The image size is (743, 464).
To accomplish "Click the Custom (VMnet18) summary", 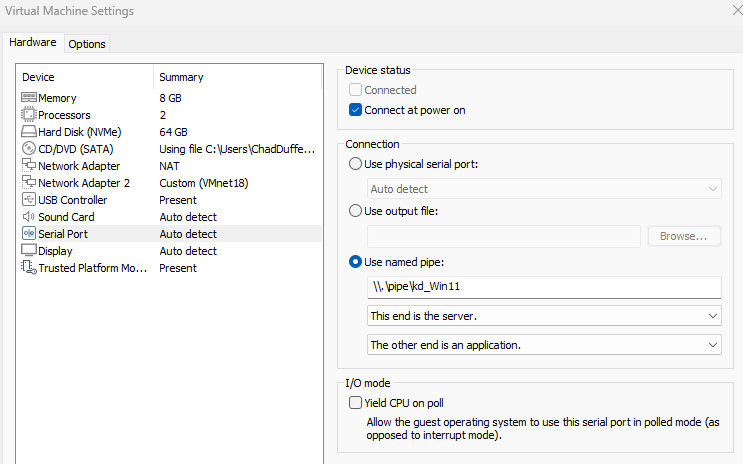I will [204, 183].
